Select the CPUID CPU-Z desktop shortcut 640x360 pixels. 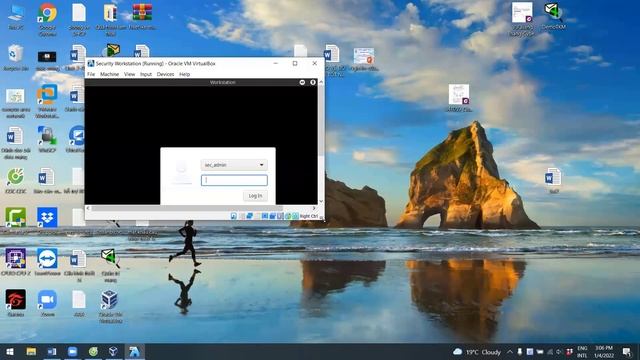[x=16, y=262]
